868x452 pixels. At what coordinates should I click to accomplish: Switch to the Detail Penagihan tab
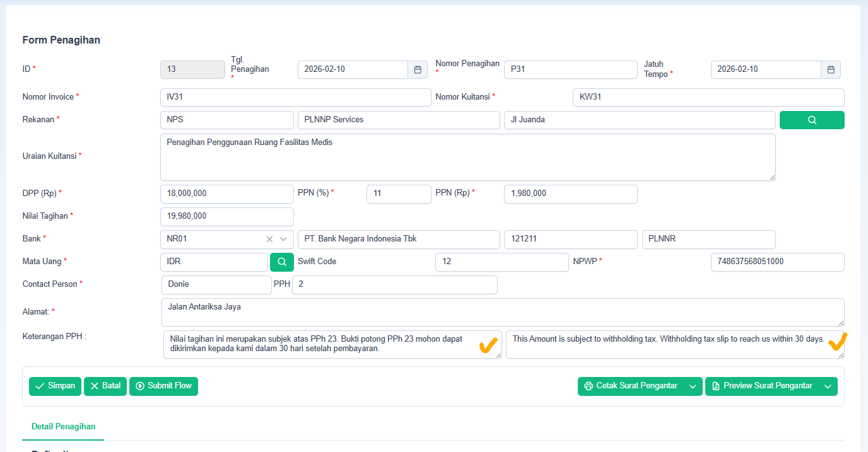(x=64, y=427)
